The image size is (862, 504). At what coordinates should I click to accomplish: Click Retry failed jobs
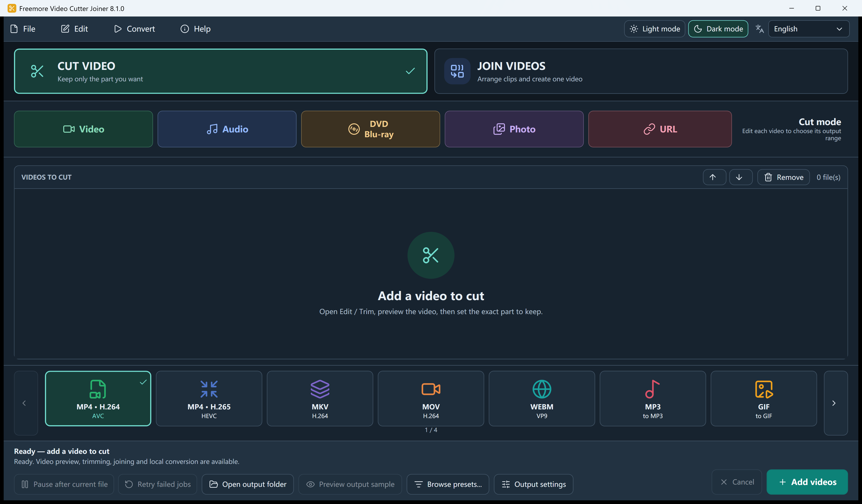pos(157,484)
